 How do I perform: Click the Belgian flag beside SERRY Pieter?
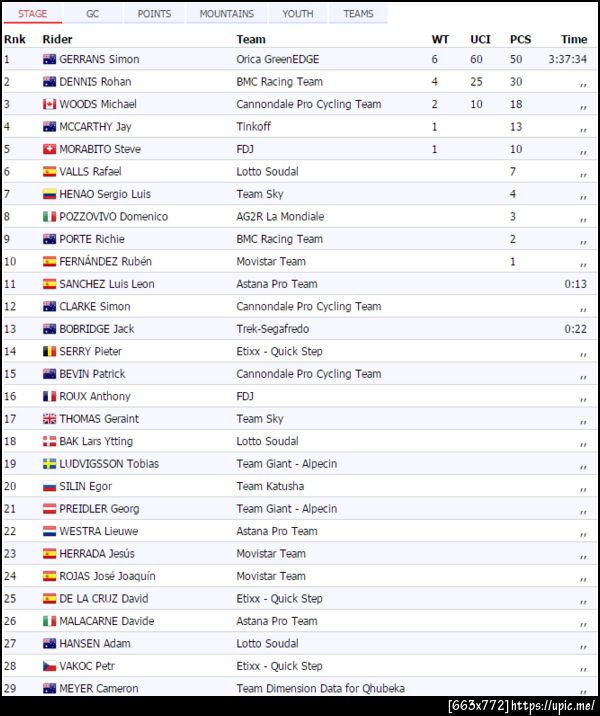click(x=49, y=351)
